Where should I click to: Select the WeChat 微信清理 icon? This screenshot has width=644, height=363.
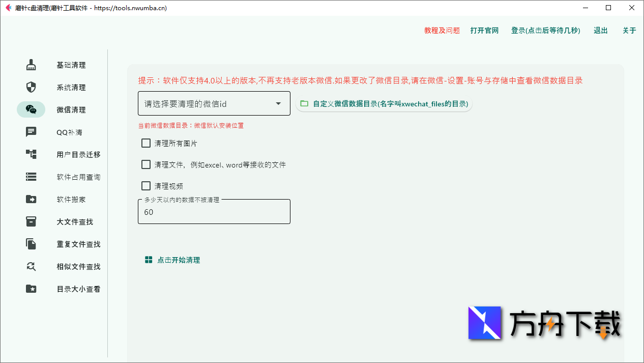pos(31,109)
